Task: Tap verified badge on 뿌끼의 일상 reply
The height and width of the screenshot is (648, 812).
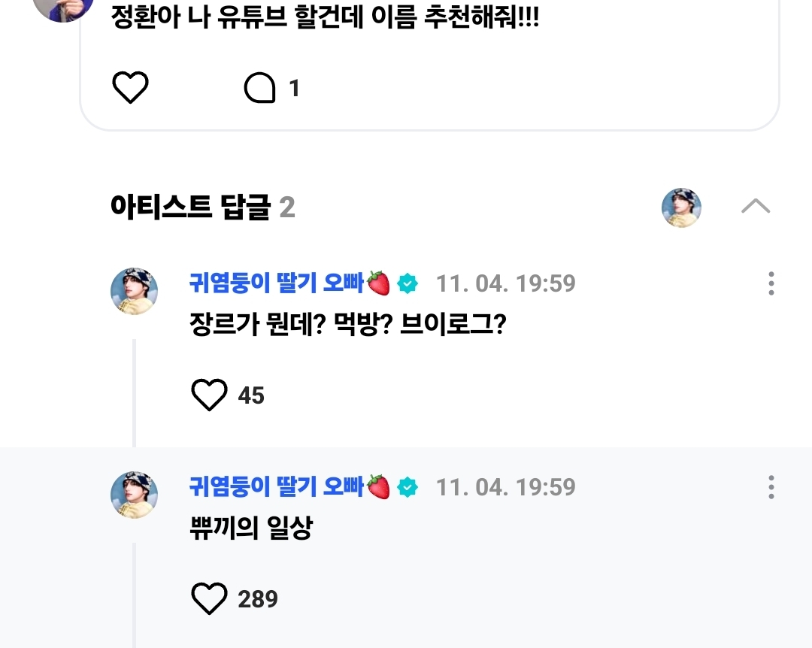Action: pyautogui.click(x=408, y=487)
